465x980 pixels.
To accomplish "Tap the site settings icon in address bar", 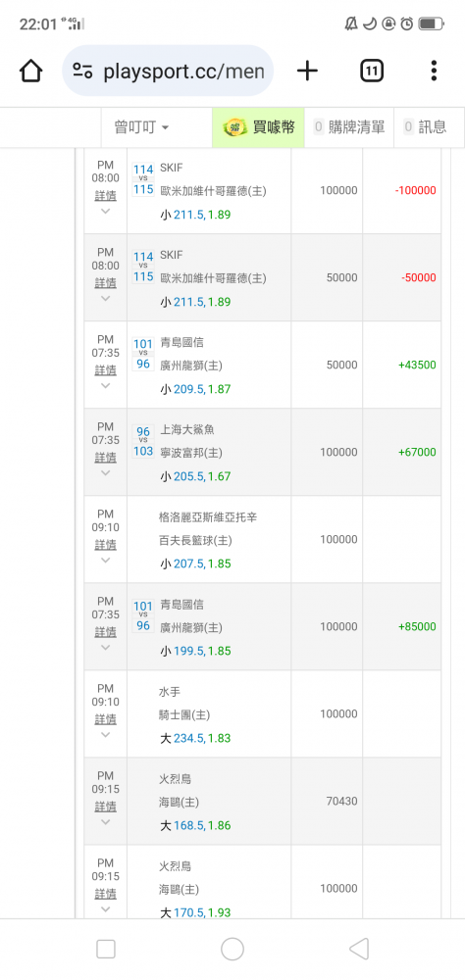I will [82, 71].
